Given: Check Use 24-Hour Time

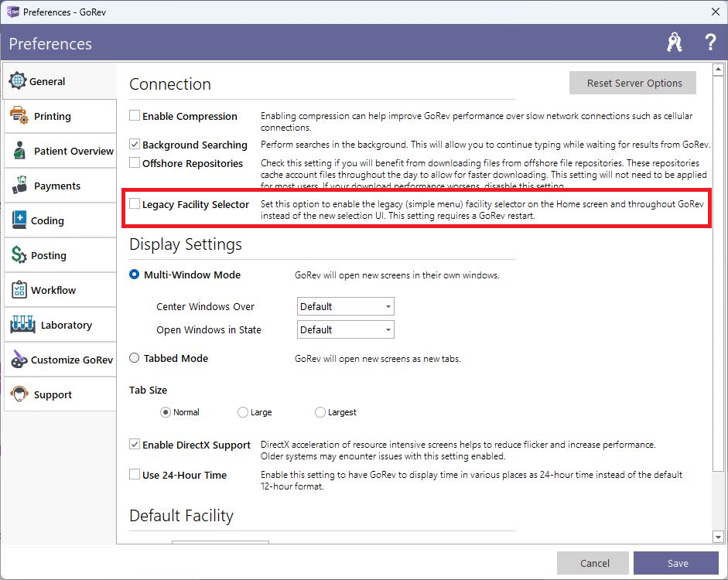Looking at the screenshot, I should pyautogui.click(x=135, y=475).
